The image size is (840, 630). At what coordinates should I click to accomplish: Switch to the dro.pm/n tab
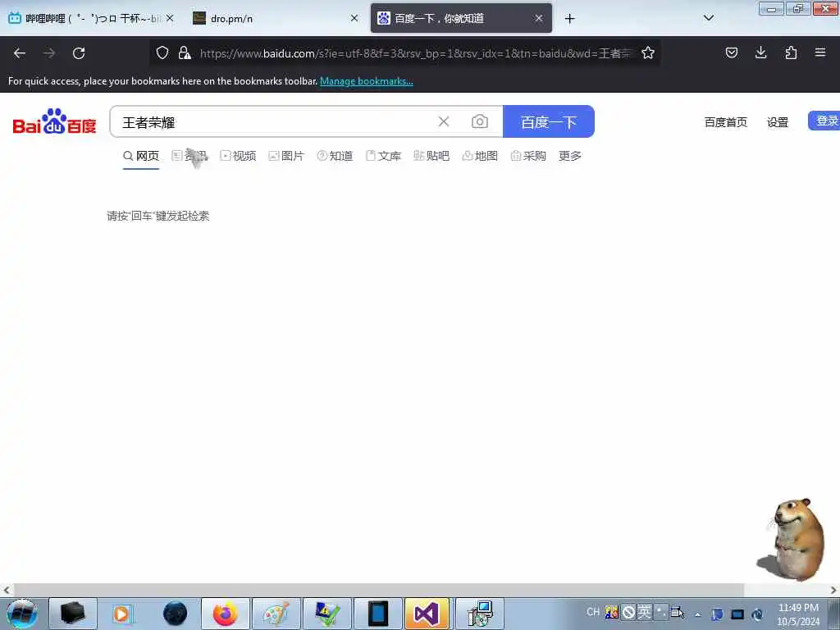(x=276, y=18)
